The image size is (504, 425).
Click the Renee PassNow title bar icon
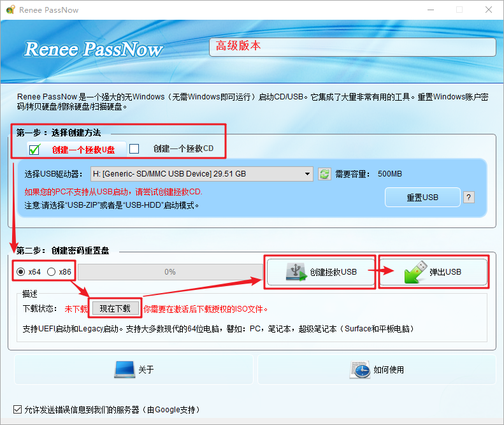tap(8, 10)
